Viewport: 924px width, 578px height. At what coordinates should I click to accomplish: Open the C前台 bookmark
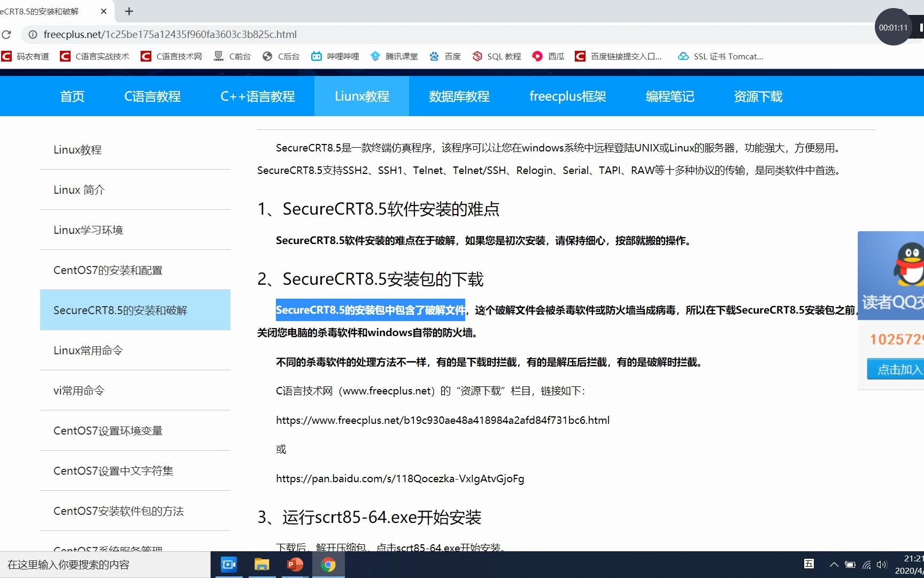[x=232, y=56]
